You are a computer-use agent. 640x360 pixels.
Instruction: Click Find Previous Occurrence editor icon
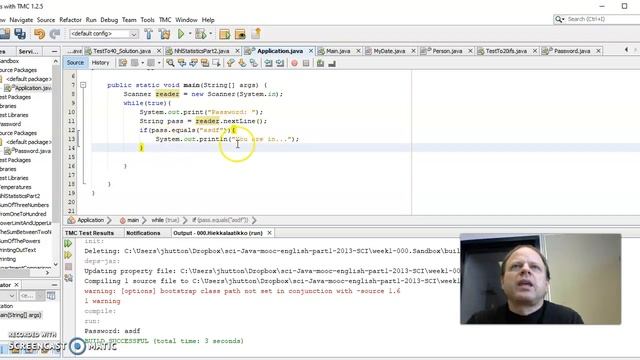coord(182,63)
